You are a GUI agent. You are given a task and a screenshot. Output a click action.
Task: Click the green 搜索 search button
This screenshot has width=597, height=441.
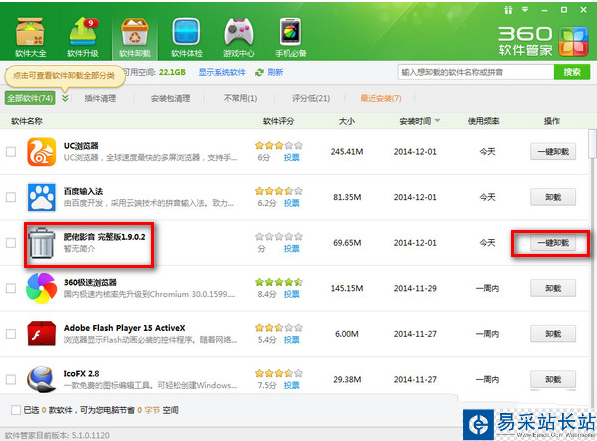click(572, 72)
